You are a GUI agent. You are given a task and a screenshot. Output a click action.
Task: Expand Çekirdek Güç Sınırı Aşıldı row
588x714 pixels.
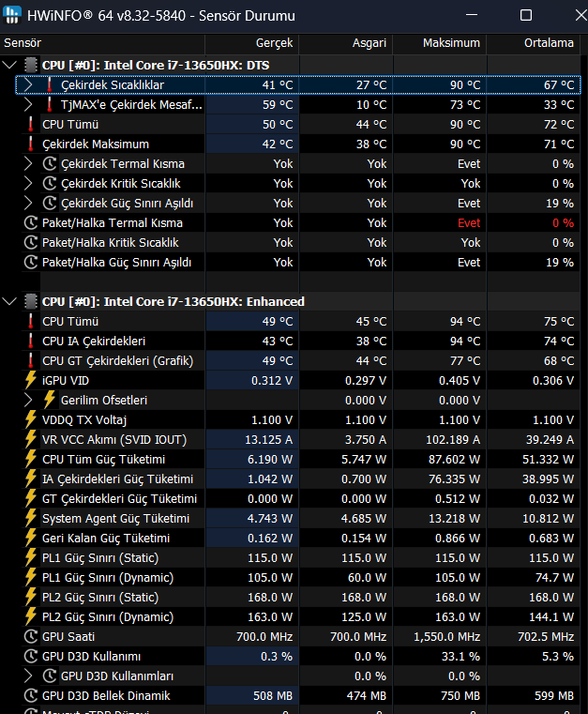tap(28, 203)
